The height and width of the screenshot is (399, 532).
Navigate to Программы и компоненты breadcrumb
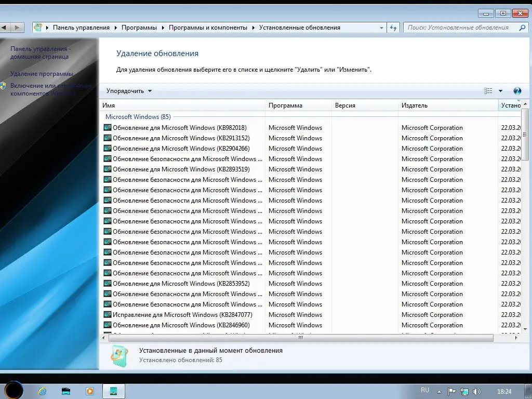pos(208,28)
